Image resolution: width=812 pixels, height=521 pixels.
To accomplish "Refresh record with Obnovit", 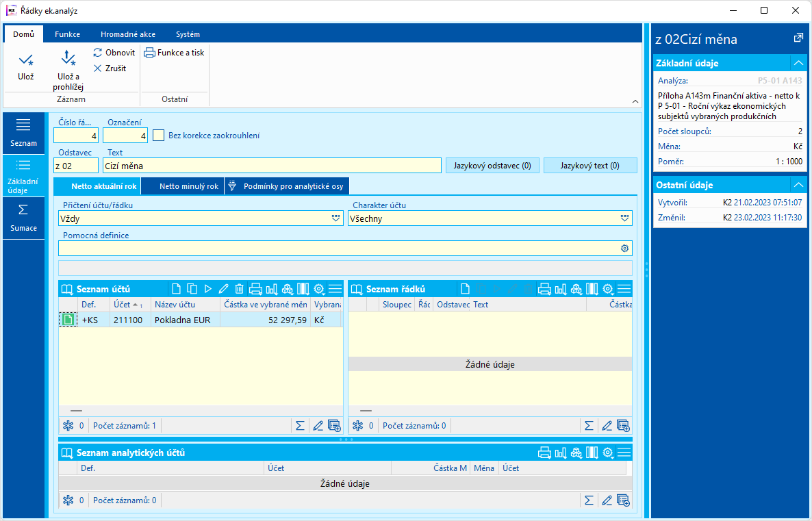I will 114,52.
